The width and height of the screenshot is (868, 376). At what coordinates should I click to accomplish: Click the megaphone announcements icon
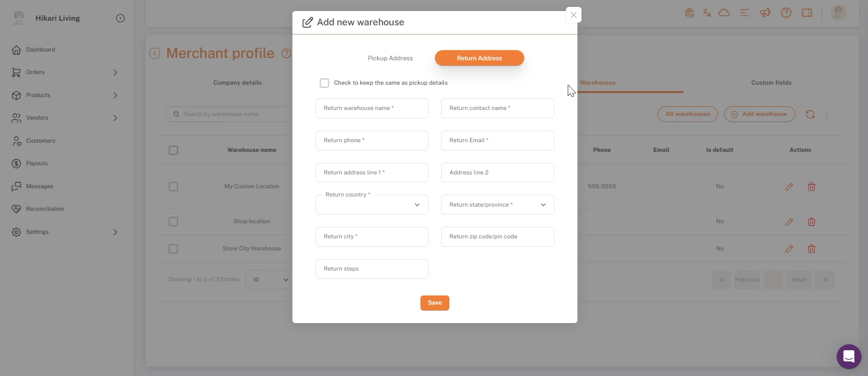click(765, 13)
